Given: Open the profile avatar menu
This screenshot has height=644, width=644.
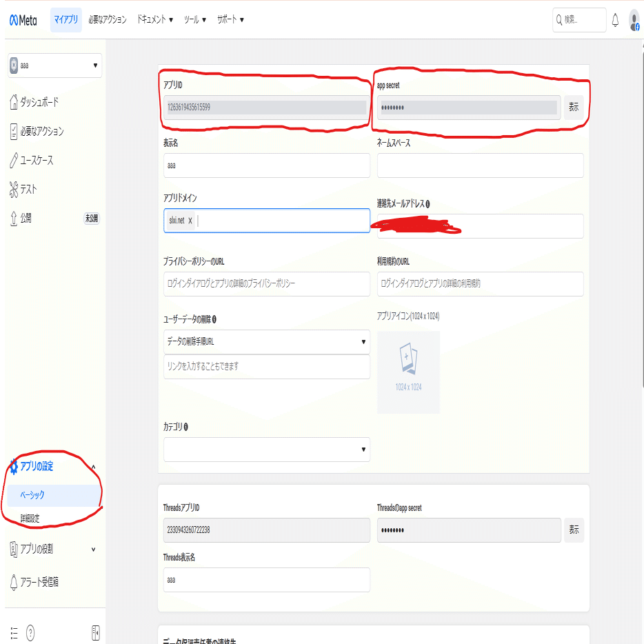Looking at the screenshot, I should [x=634, y=21].
